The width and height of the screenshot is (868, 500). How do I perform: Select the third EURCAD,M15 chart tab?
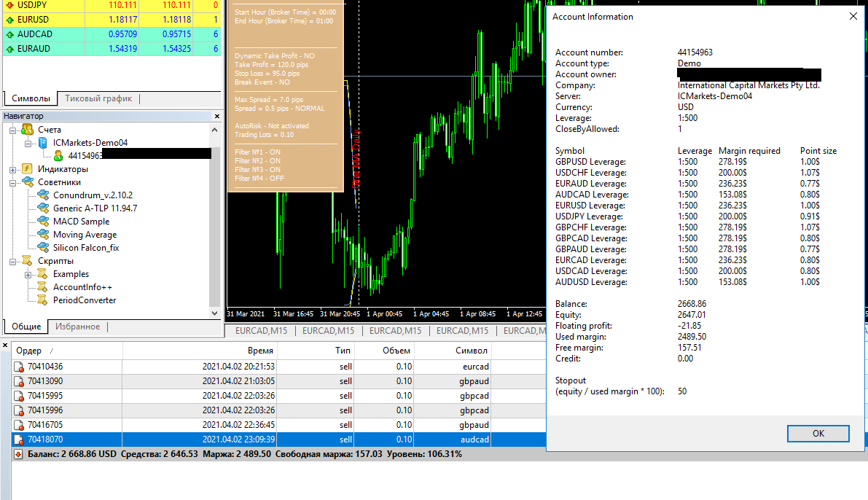[x=395, y=331]
